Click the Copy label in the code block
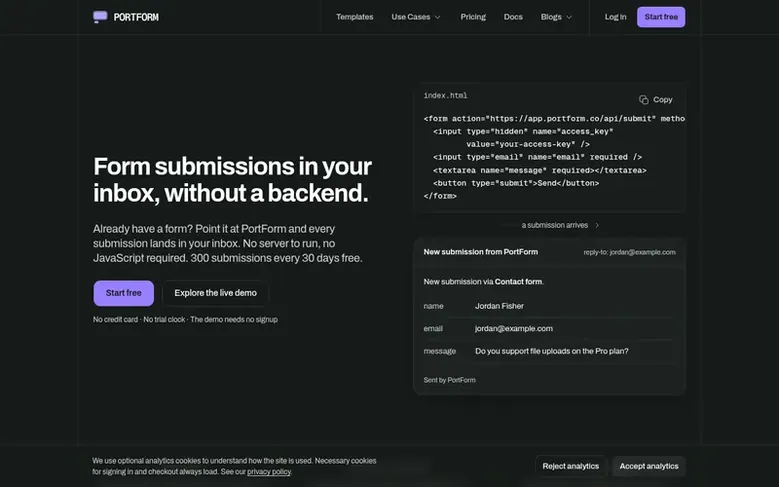This screenshot has height=487, width=779. click(663, 100)
